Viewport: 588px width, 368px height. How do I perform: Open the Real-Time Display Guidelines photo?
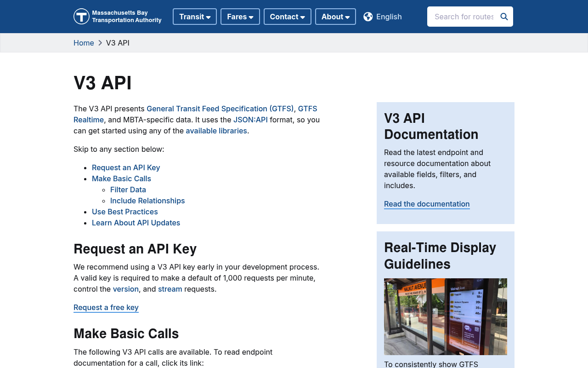click(x=446, y=316)
